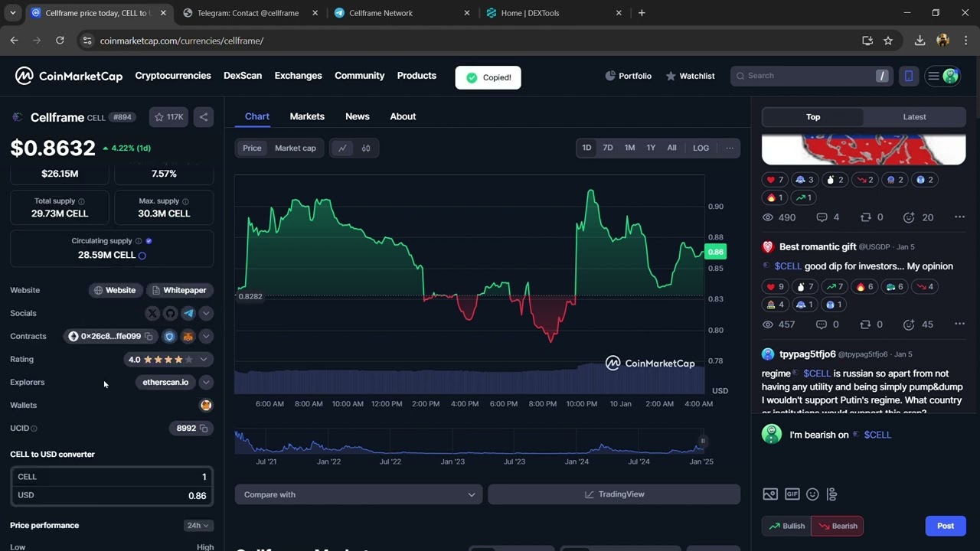
Task: Open Chrome tab search dropdown
Action: pyautogui.click(x=13, y=13)
